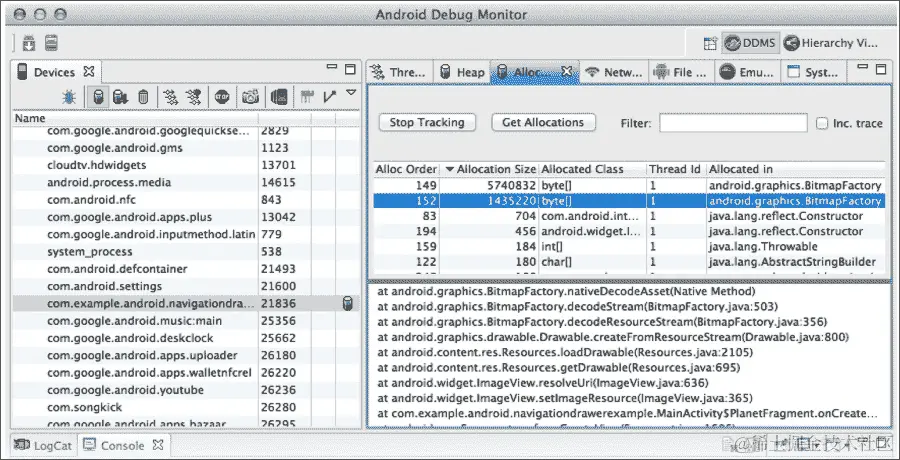The height and width of the screenshot is (460, 900).
Task: Click the Debug selected process bug icon
Action: tap(69, 96)
